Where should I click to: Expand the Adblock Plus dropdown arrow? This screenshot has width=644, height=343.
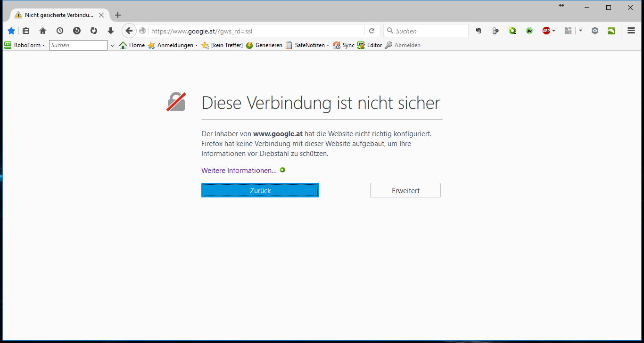(x=554, y=31)
